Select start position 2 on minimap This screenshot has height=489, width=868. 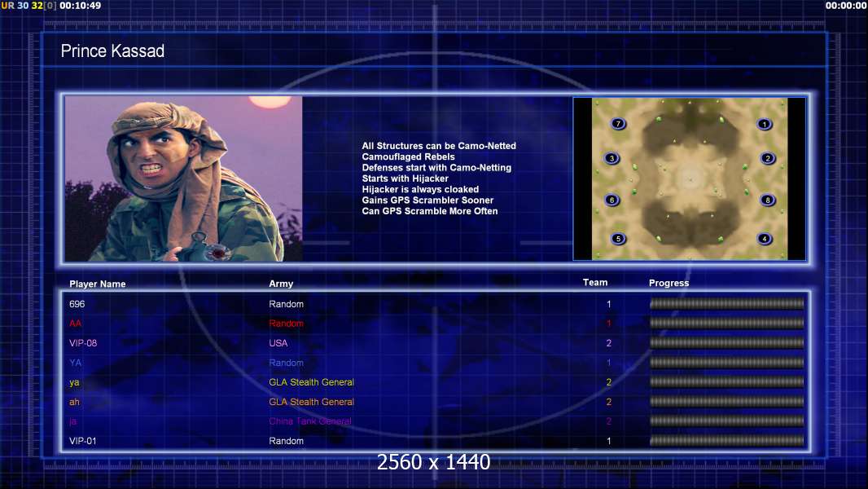(768, 158)
